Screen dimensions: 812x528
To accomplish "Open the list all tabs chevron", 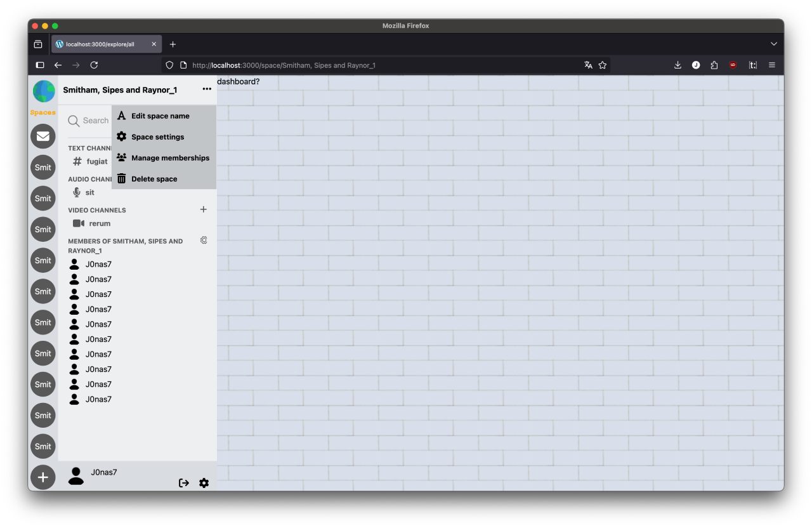I will tap(773, 44).
